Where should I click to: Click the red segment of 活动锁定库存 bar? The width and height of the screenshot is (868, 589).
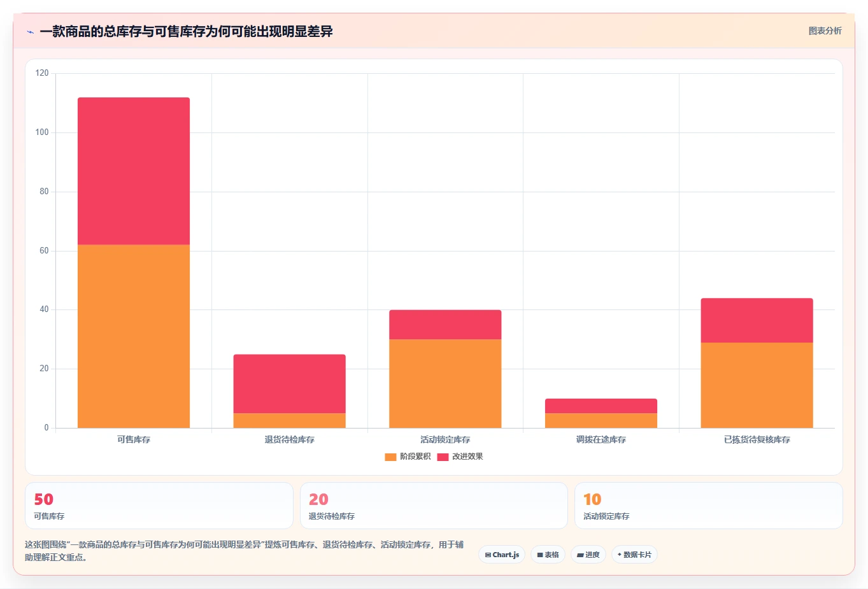(x=445, y=325)
